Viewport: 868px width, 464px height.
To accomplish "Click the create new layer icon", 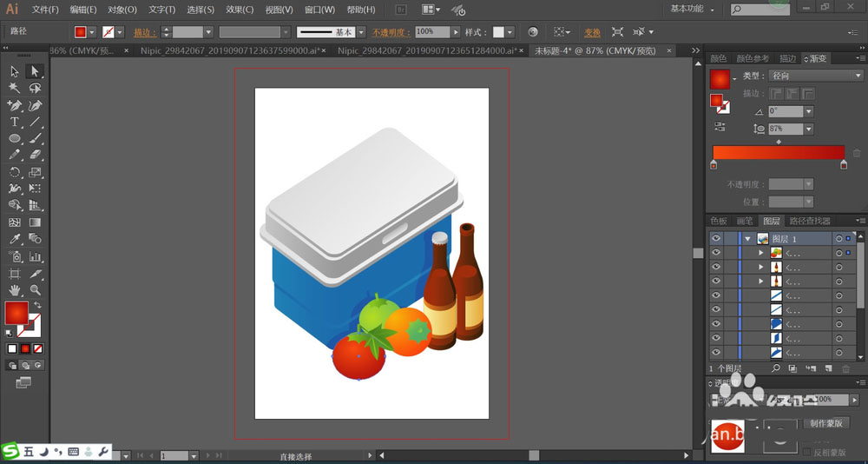I will tap(828, 368).
